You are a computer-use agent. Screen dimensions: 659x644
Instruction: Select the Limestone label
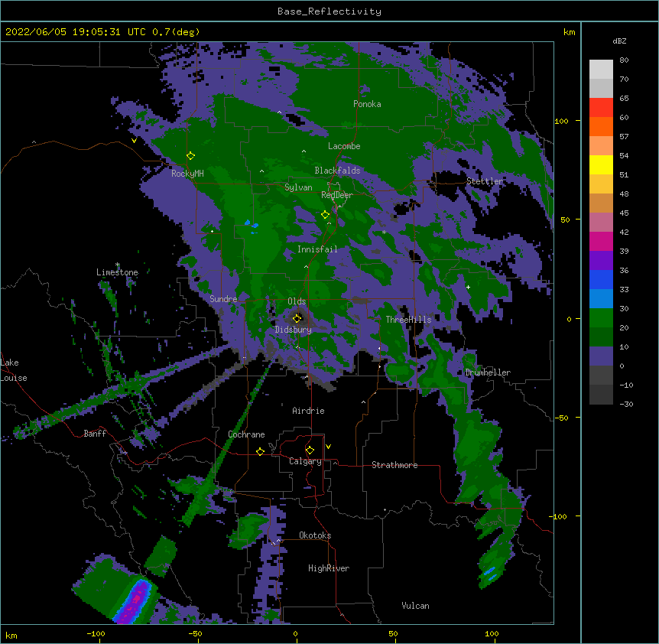117,272
